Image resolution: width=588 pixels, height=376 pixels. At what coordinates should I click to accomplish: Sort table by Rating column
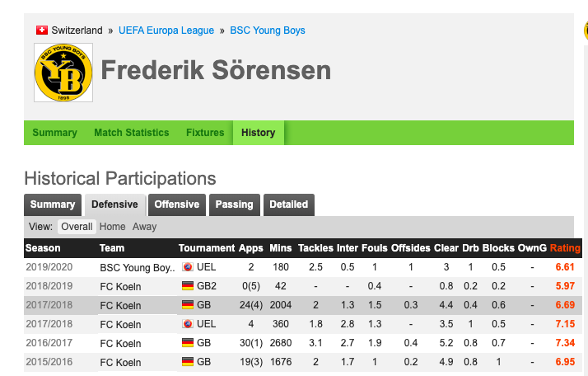(x=565, y=248)
